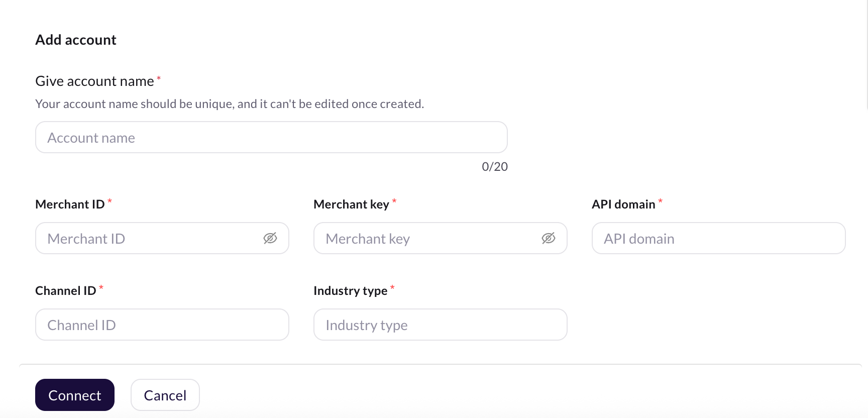The width and height of the screenshot is (868, 418).
Task: Click the 'Merchant ID' label
Action: [70, 204]
